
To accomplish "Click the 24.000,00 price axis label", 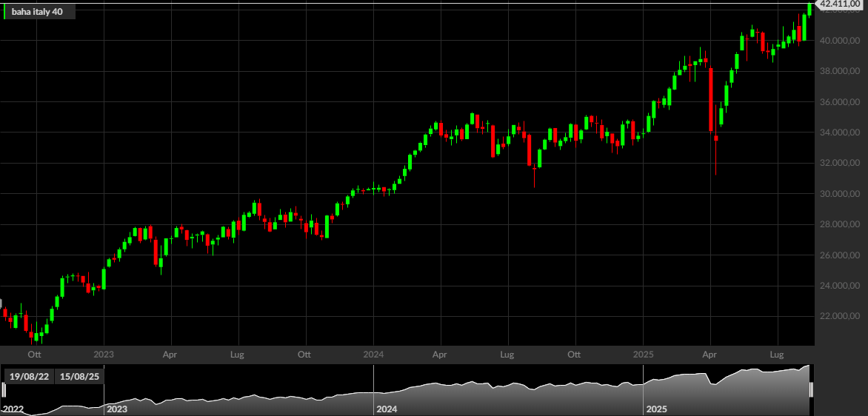I will click(840, 286).
